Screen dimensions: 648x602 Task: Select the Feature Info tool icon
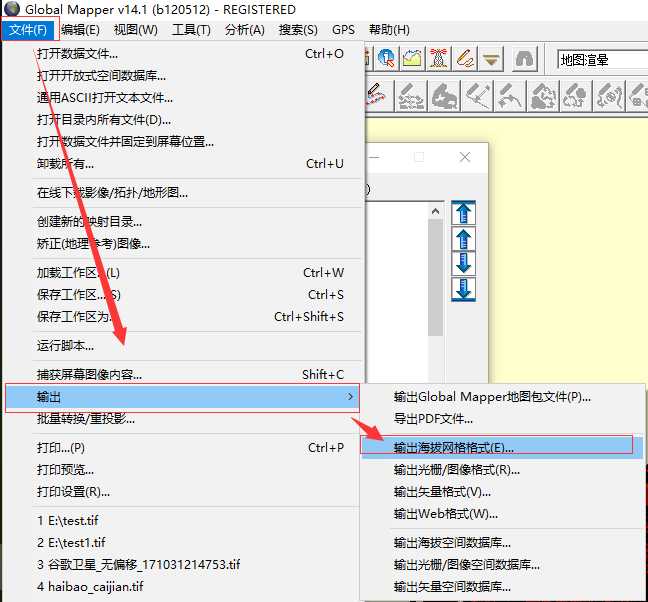(x=386, y=59)
